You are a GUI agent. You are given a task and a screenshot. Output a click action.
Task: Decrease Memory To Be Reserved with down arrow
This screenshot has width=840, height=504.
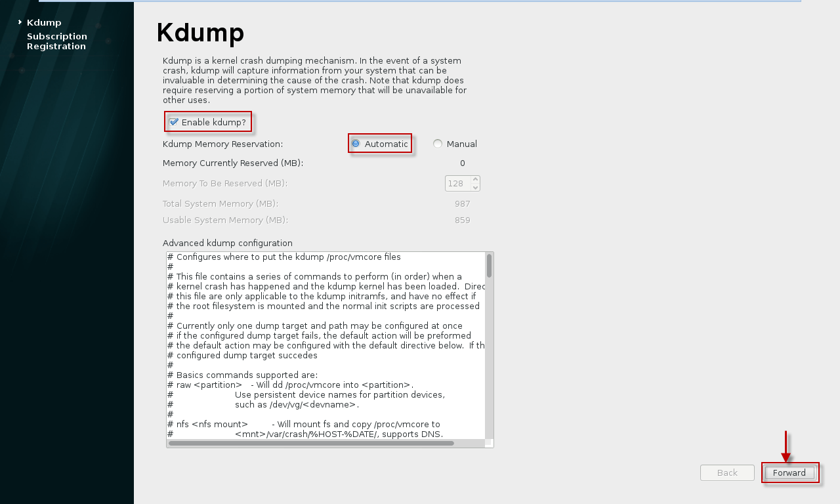click(x=475, y=188)
